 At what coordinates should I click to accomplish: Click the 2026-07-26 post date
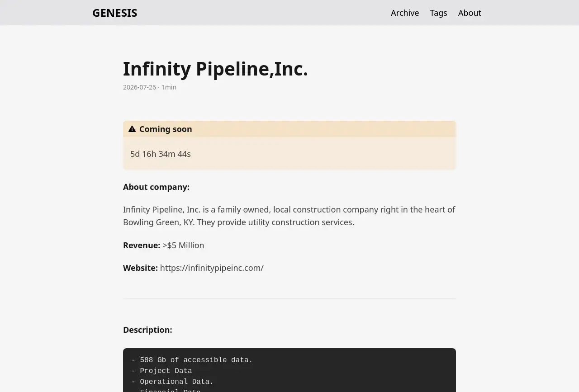tap(139, 87)
